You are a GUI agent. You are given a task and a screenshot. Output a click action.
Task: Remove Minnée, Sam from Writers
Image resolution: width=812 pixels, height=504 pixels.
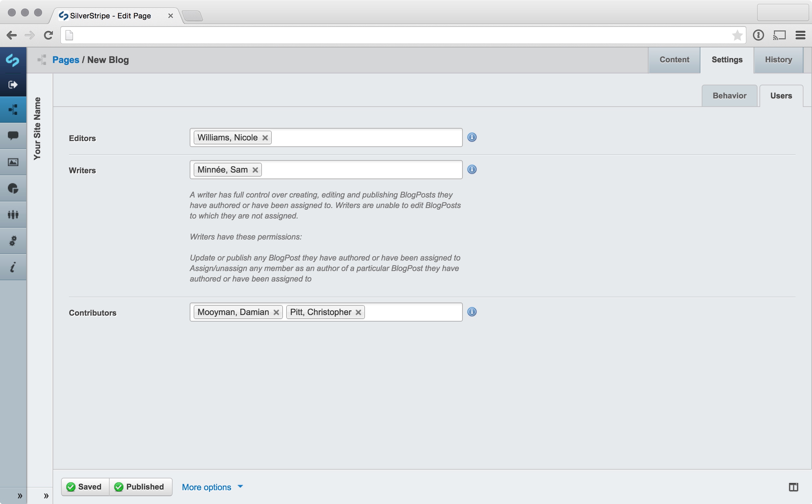[255, 170]
